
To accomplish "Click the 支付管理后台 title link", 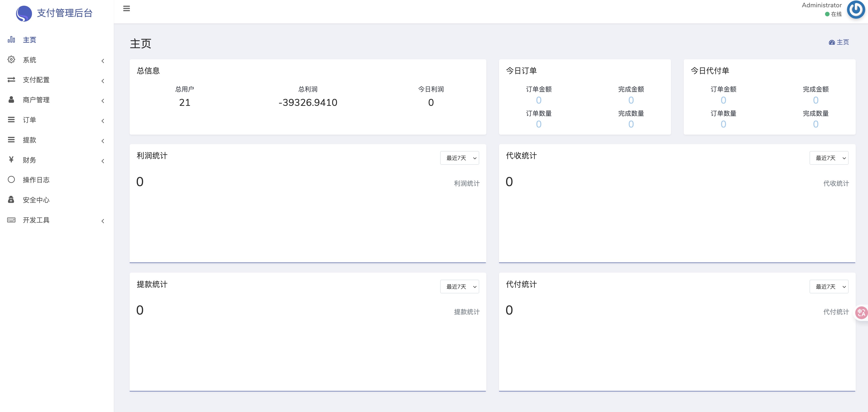I will click(64, 13).
